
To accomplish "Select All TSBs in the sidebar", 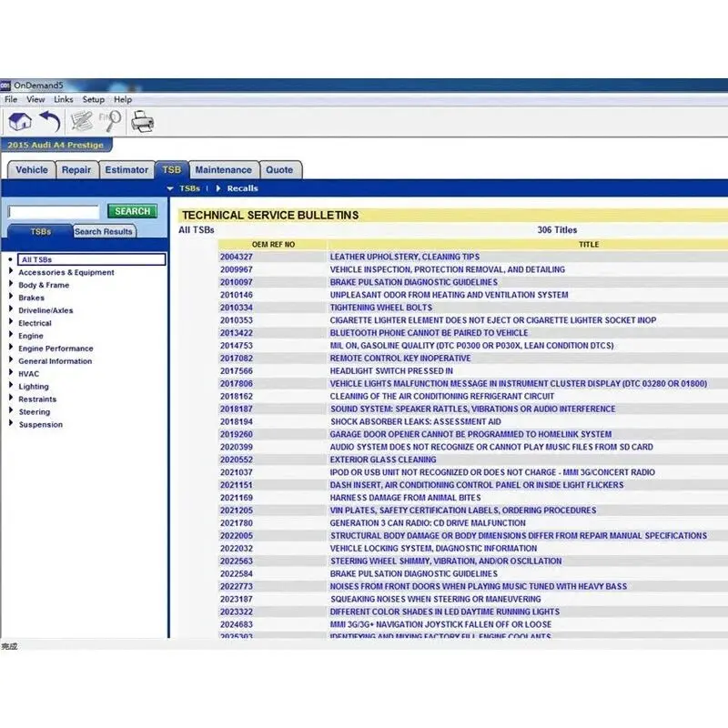I will coord(36,258).
